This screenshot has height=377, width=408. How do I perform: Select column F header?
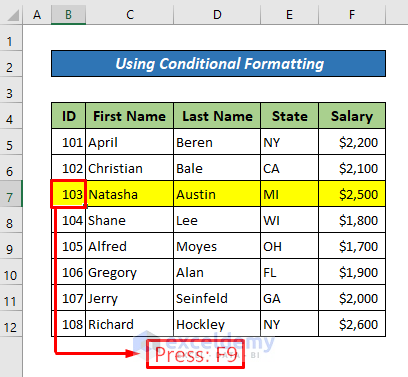[x=352, y=15]
